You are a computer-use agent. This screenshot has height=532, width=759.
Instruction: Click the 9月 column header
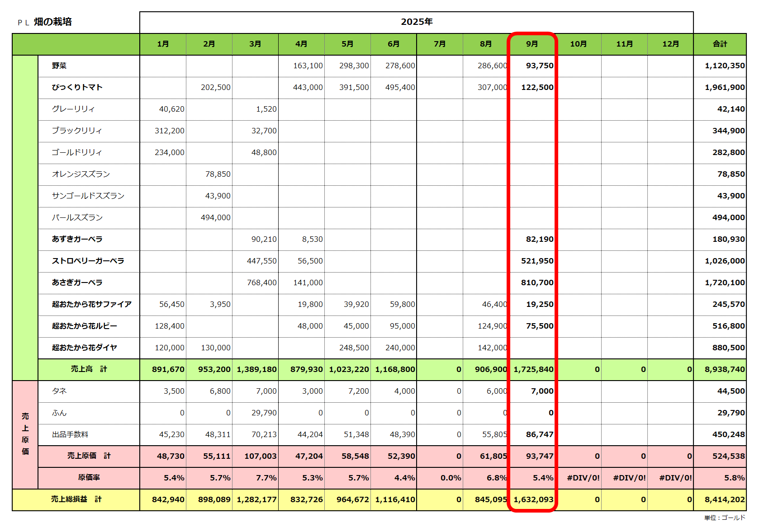coord(532,44)
